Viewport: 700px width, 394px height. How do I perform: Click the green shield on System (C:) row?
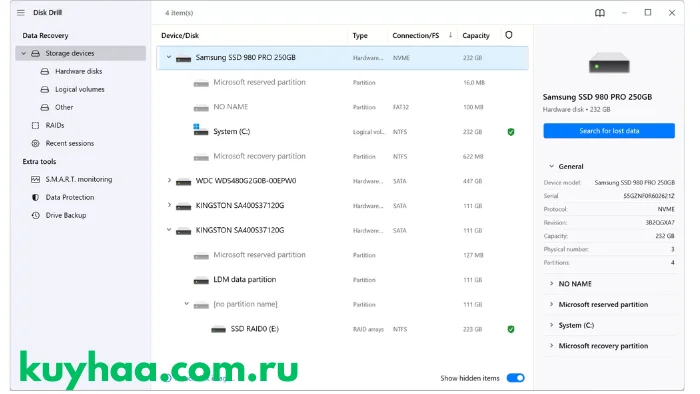click(511, 132)
